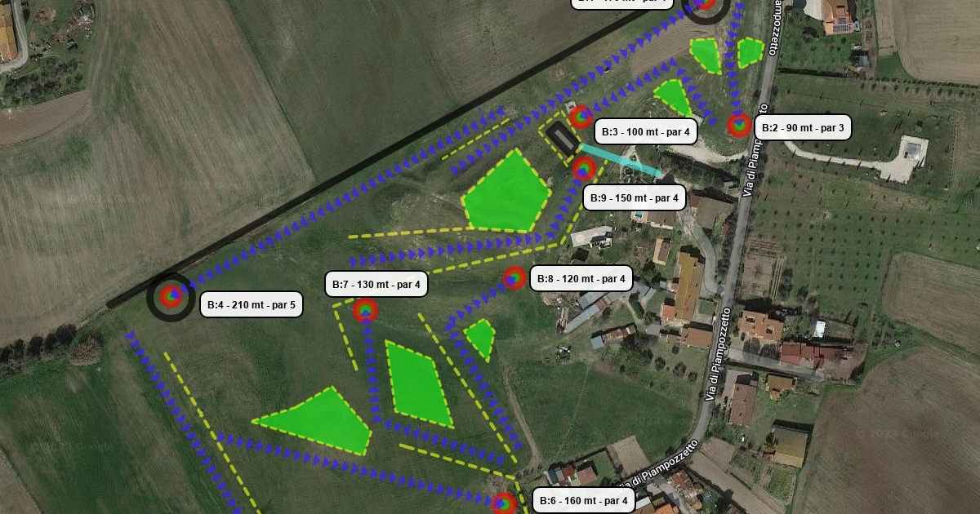Click the cyan line segment near B:9

tap(620, 161)
